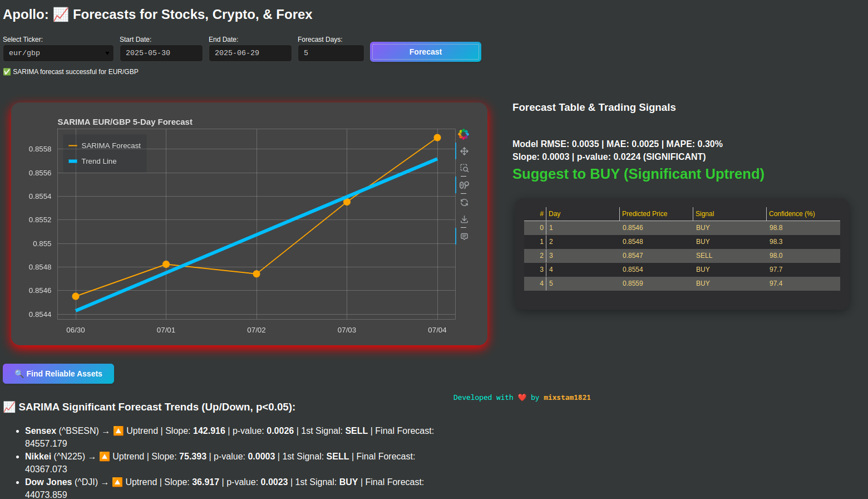Click the End Date field
Viewport: 868px width, 499px height.
pos(250,53)
